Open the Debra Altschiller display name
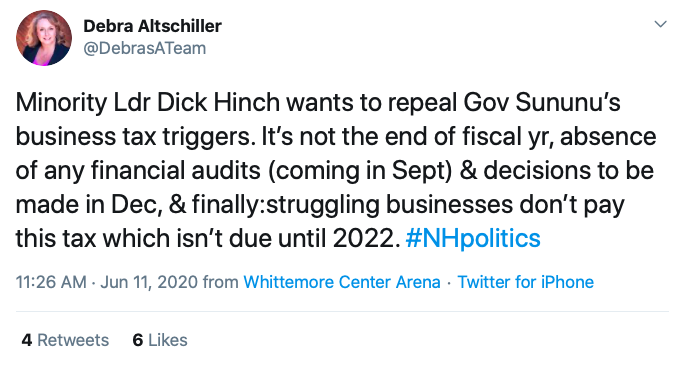The width and height of the screenshot is (686, 366). pos(152,26)
